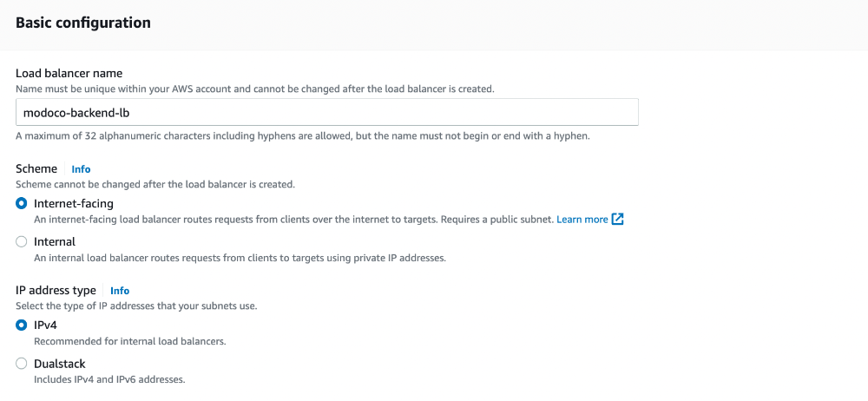Click the Internal option label text
The width and height of the screenshot is (868, 401).
tap(54, 242)
